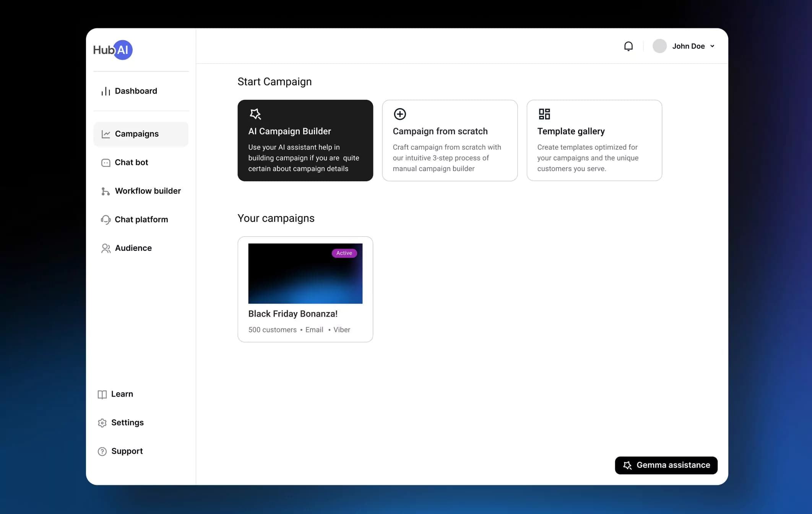Go to Chat bot section
Screen dimensions: 812x514
[x=141, y=163]
